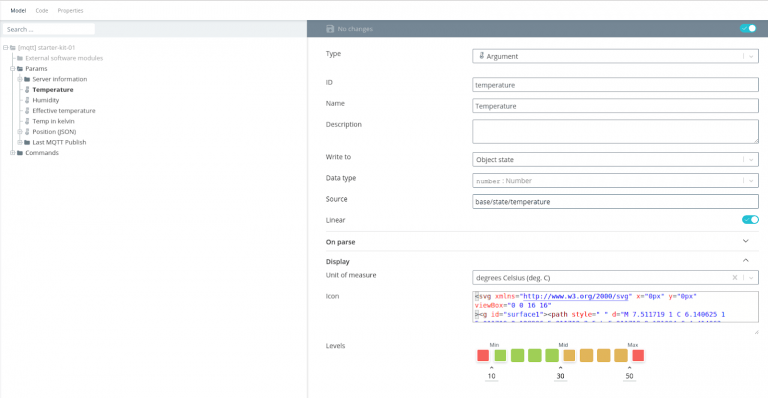Click the Max level value 50
Viewport: 768px width, 398px height.
tap(629, 376)
